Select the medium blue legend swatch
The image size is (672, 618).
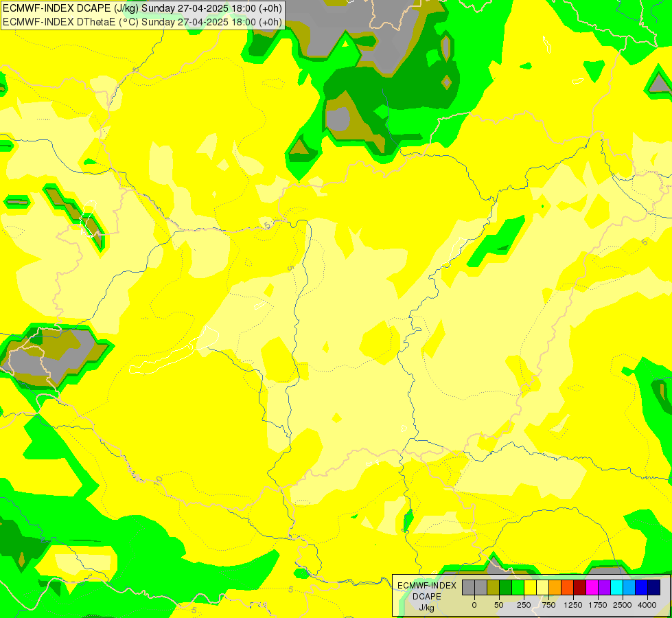click(x=642, y=587)
